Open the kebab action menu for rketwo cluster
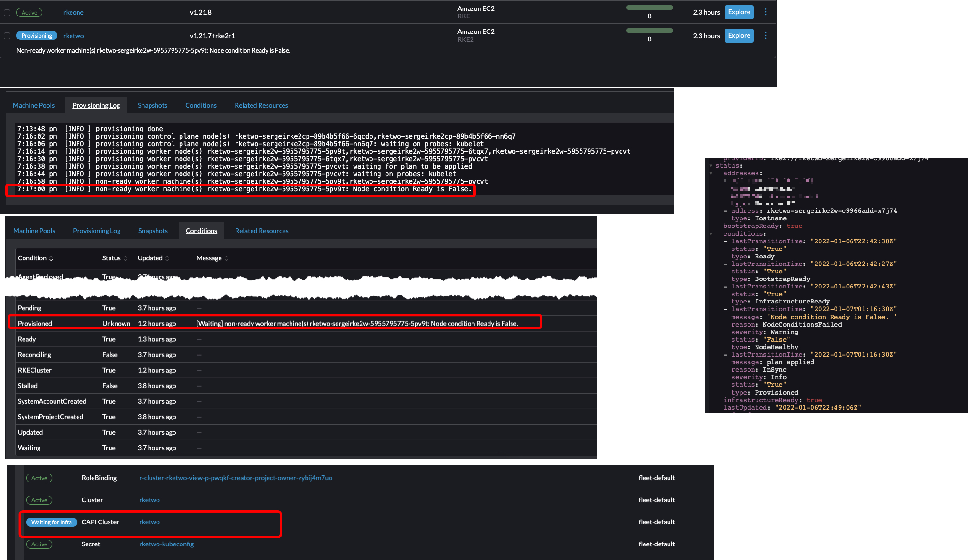968x560 pixels. [765, 35]
